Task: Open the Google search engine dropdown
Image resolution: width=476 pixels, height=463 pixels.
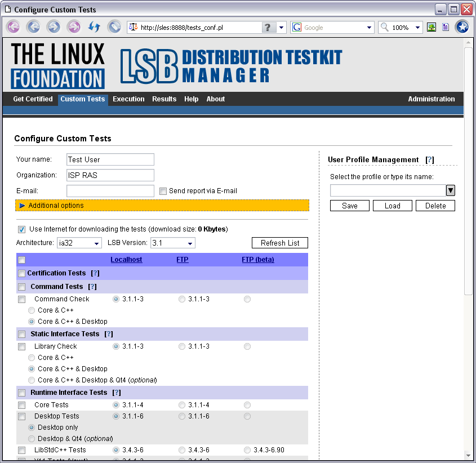Action: tap(369, 28)
